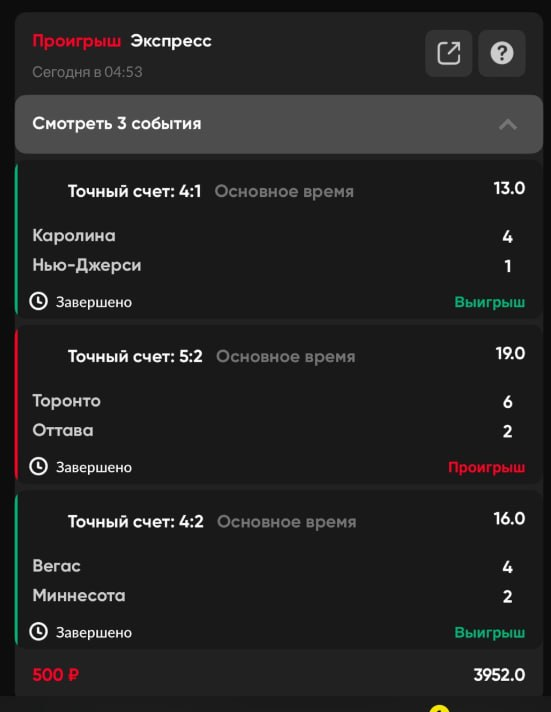This screenshot has height=712, width=551.
Task: Tap the 3952.0 total odds
Action: coord(499,675)
